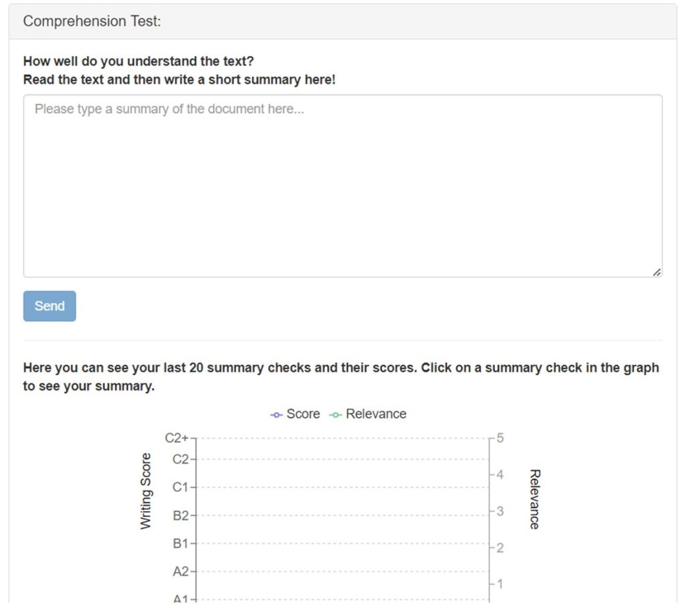Click the rotated Relevance axis title

534,499
